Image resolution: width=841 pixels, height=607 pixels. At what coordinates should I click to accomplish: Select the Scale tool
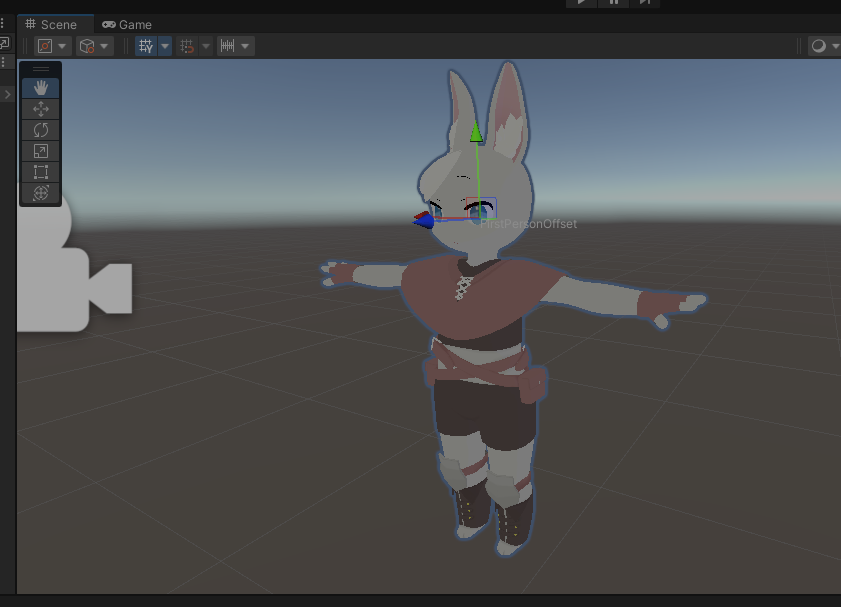(x=41, y=151)
